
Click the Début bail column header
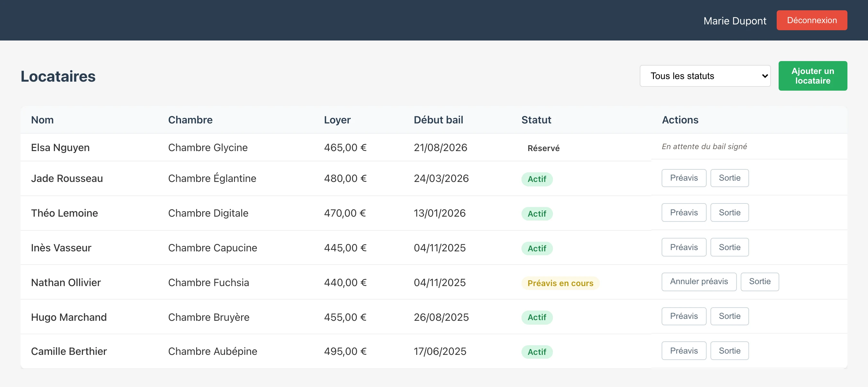pyautogui.click(x=438, y=120)
